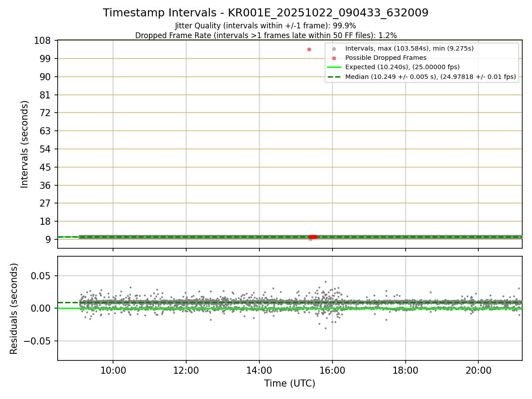This screenshot has height=399, width=532.
Task: Click the solid green line sample in the legend
Action: point(334,67)
